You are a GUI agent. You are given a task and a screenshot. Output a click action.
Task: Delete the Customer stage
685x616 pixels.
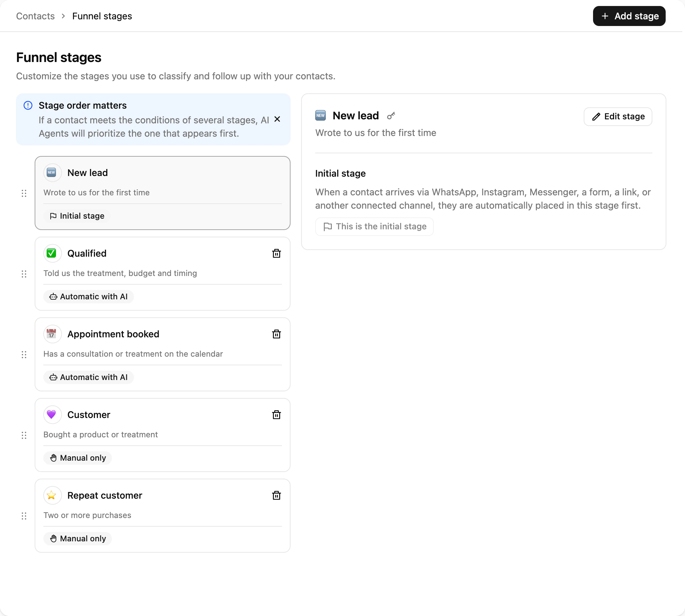point(277,415)
